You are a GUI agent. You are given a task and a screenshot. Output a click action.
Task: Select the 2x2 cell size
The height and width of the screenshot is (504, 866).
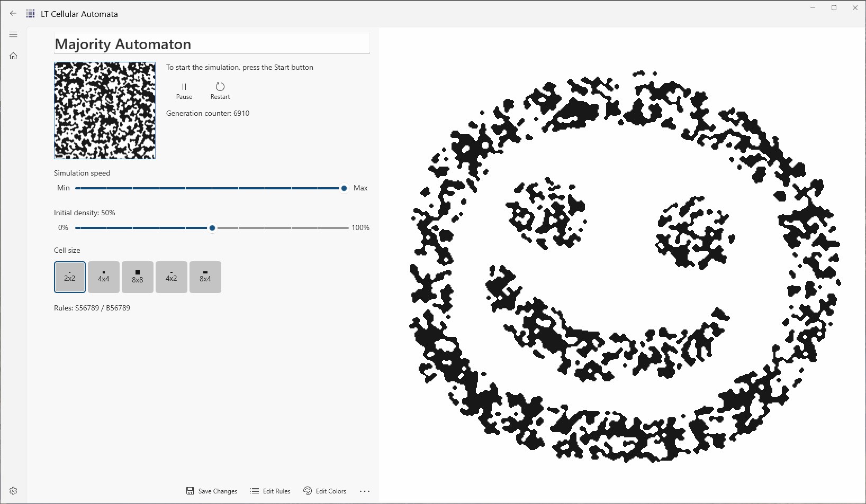tap(70, 277)
